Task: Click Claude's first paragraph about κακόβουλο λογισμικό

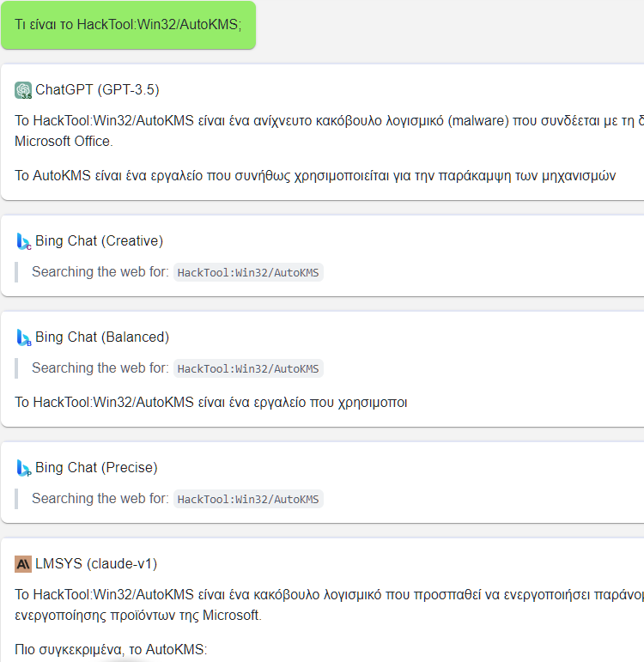Action: tap(330, 605)
